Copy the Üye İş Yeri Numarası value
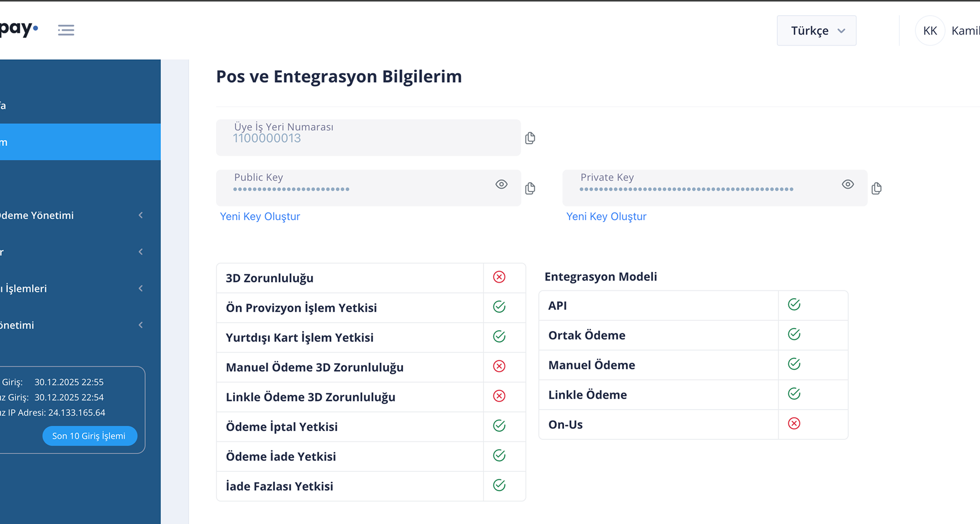The width and height of the screenshot is (980, 524). 530,138
